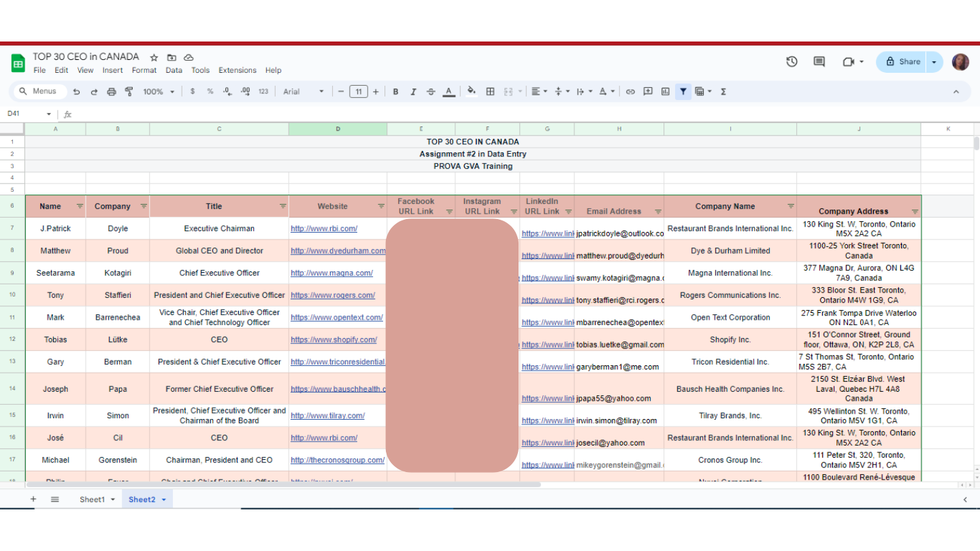980x551 pixels.
Task: Open http://www.magna.com/ link
Action: click(x=331, y=273)
